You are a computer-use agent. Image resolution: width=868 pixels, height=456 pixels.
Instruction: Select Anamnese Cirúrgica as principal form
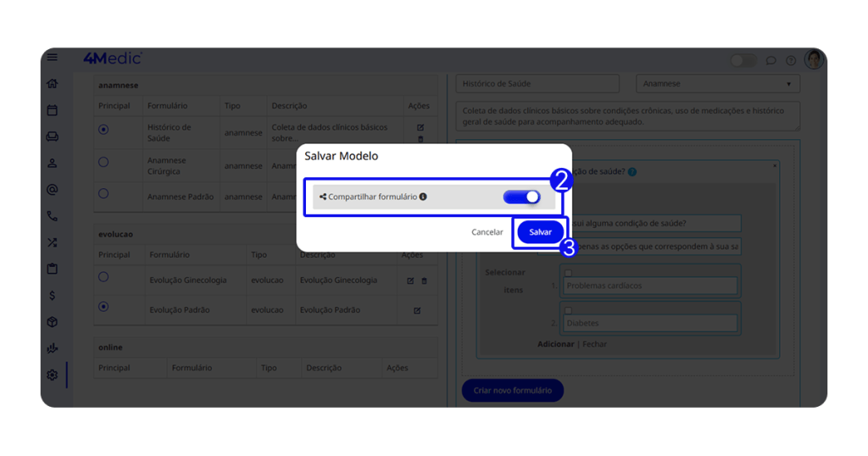pyautogui.click(x=103, y=162)
